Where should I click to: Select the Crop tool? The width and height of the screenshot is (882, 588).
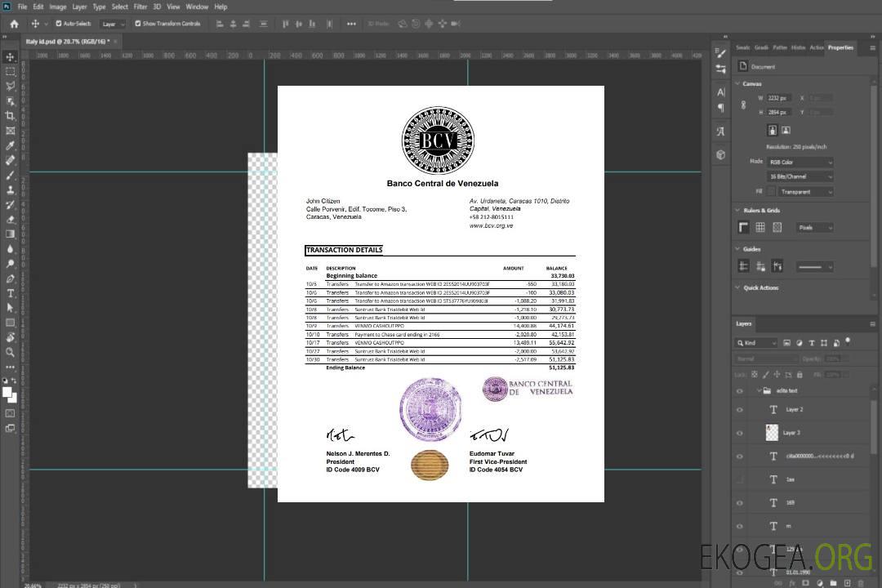[10, 116]
